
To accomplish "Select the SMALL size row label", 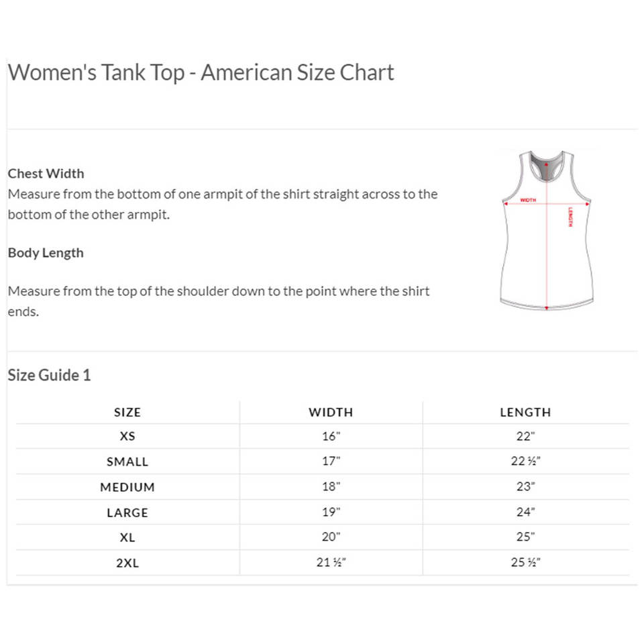I will coord(127,462).
